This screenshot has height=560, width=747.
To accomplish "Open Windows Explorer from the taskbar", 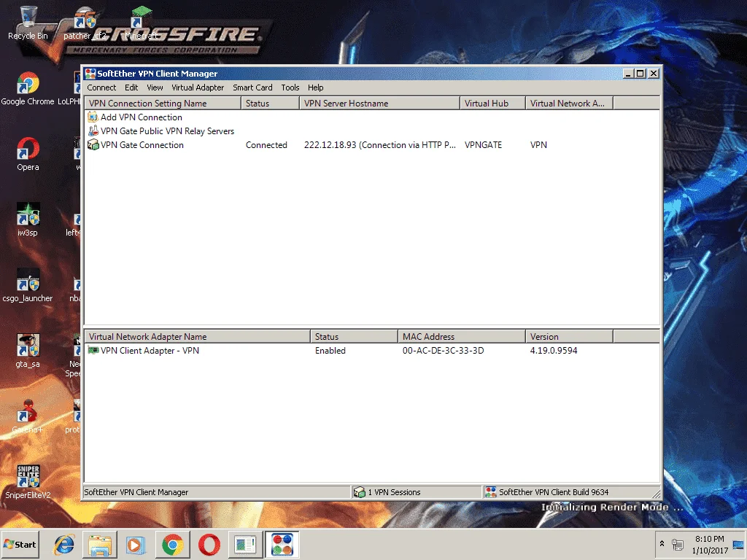I will tap(100, 544).
